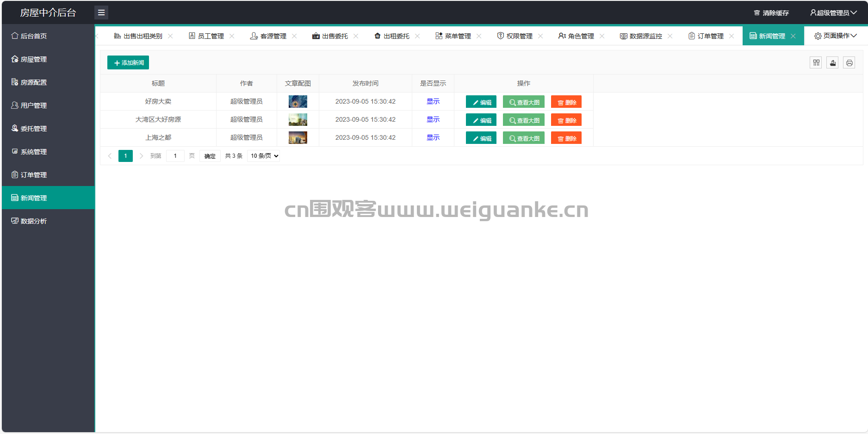Click the table print icon
Screen dimensions: 868x434
click(x=849, y=62)
